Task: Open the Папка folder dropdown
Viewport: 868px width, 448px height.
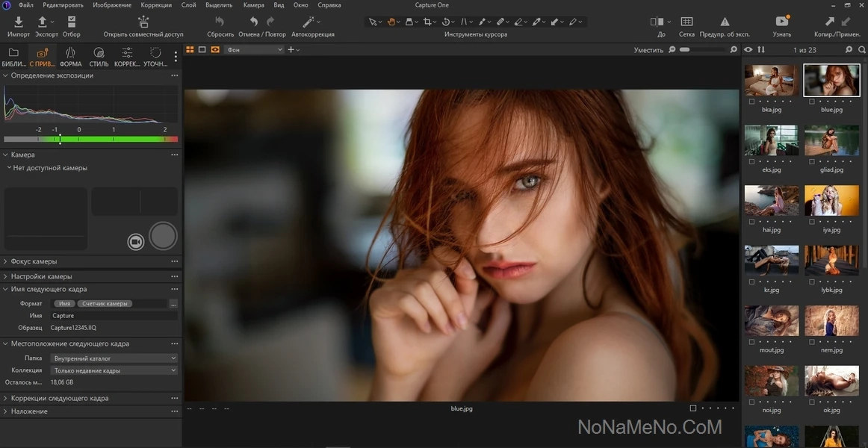Action: [x=114, y=358]
